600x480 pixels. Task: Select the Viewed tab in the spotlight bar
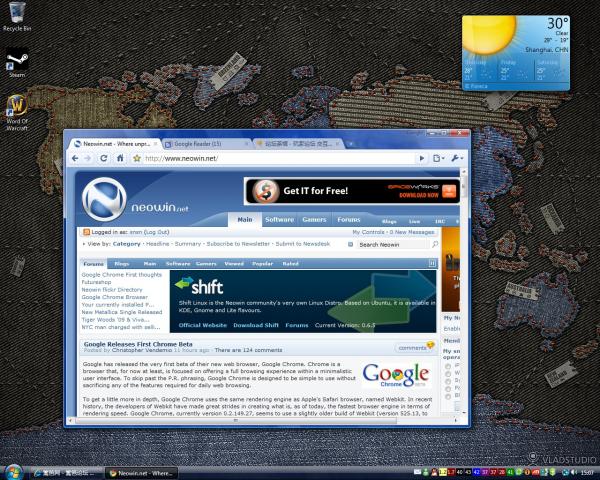(234, 264)
